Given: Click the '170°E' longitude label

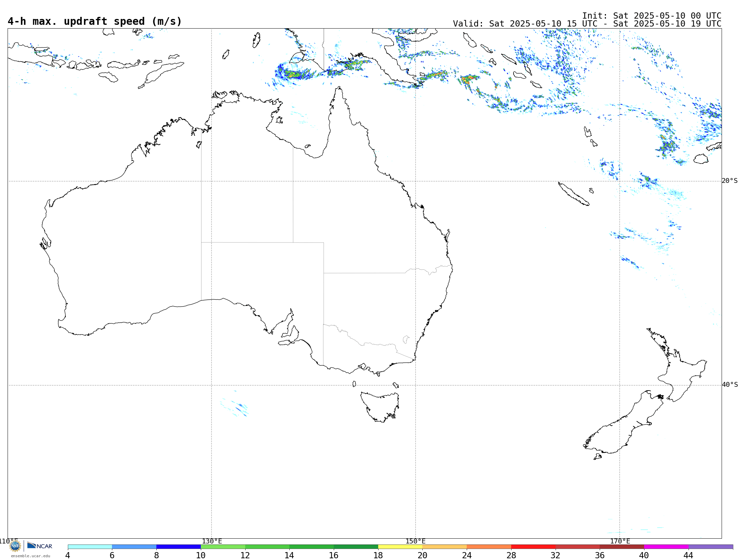Looking at the screenshot, I should tap(620, 541).
